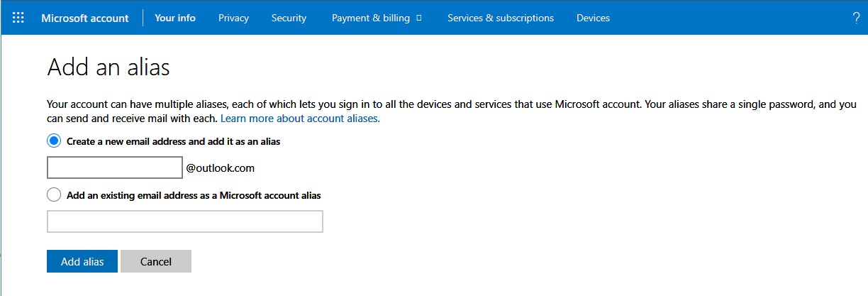
Task: Focus the existing email address field
Action: tap(185, 221)
